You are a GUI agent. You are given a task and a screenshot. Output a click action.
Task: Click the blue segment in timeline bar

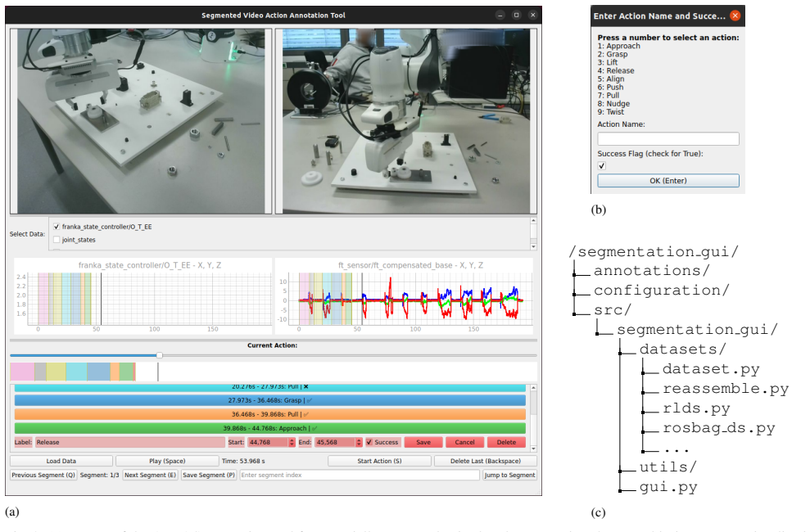coord(98,372)
